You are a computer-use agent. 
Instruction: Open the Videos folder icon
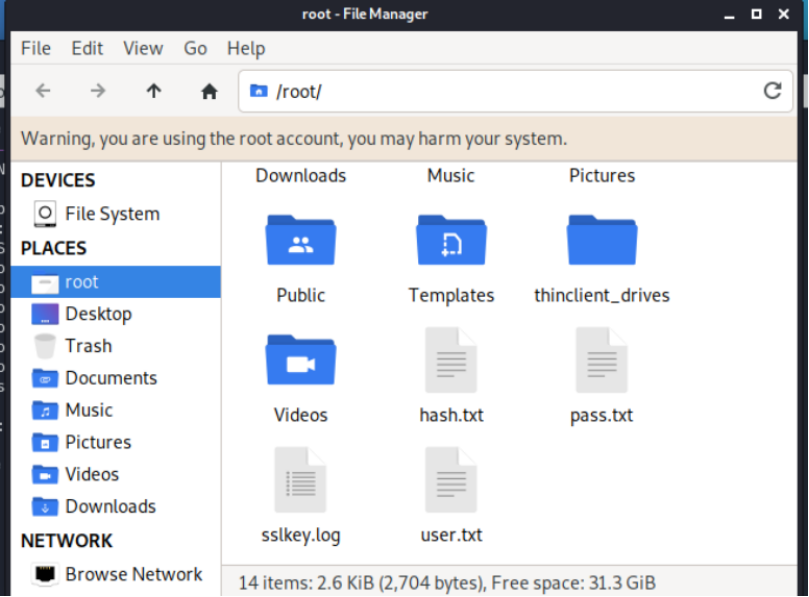coord(301,360)
